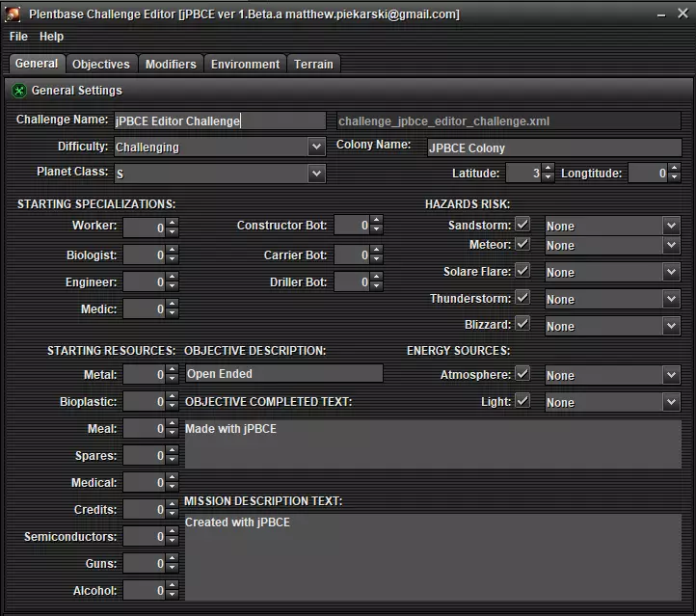This screenshot has height=616, width=696.
Task: Expand the Planet Class dropdown
Action: [x=316, y=174]
